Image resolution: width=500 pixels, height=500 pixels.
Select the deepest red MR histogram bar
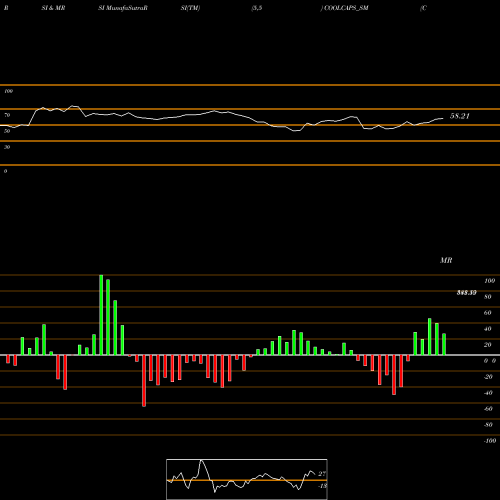point(144,381)
